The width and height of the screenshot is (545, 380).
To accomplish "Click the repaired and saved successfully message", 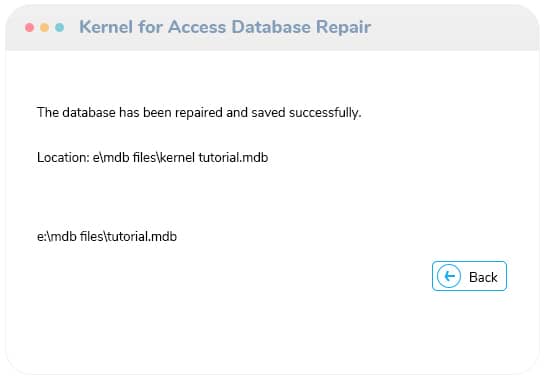I will [x=199, y=113].
